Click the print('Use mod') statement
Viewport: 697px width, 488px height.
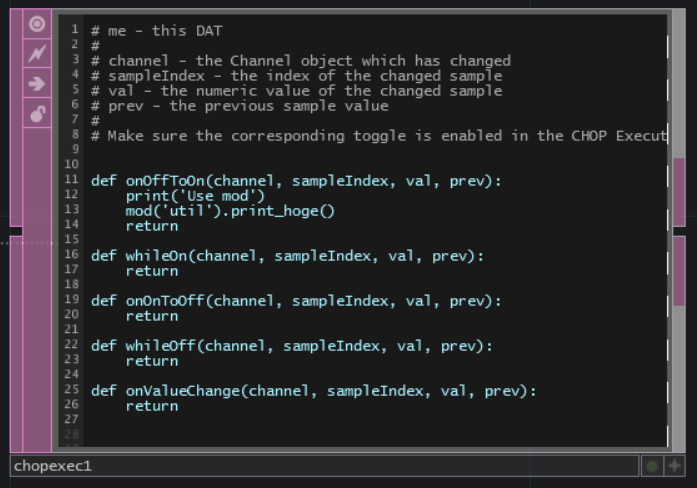[x=195, y=196]
